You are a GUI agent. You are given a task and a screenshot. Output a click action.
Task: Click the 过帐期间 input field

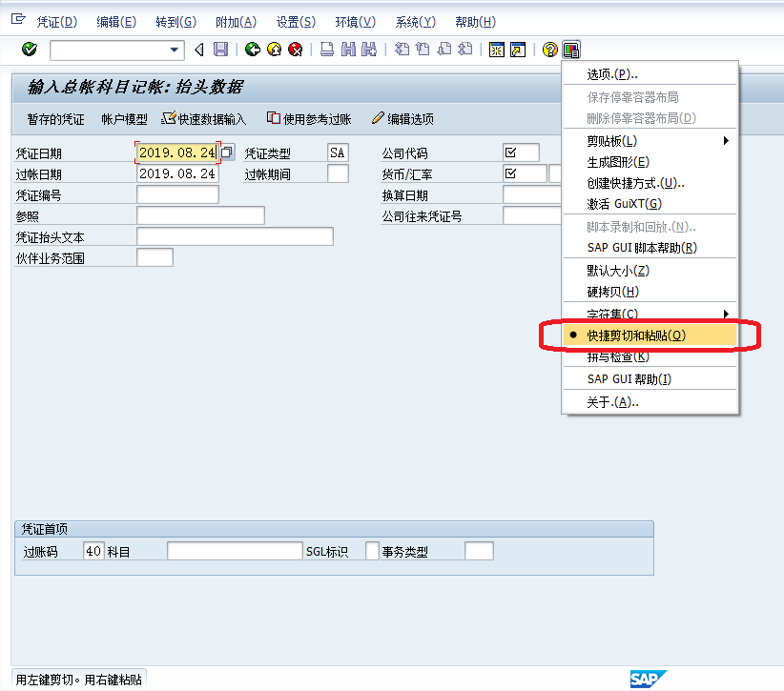pyautogui.click(x=338, y=173)
